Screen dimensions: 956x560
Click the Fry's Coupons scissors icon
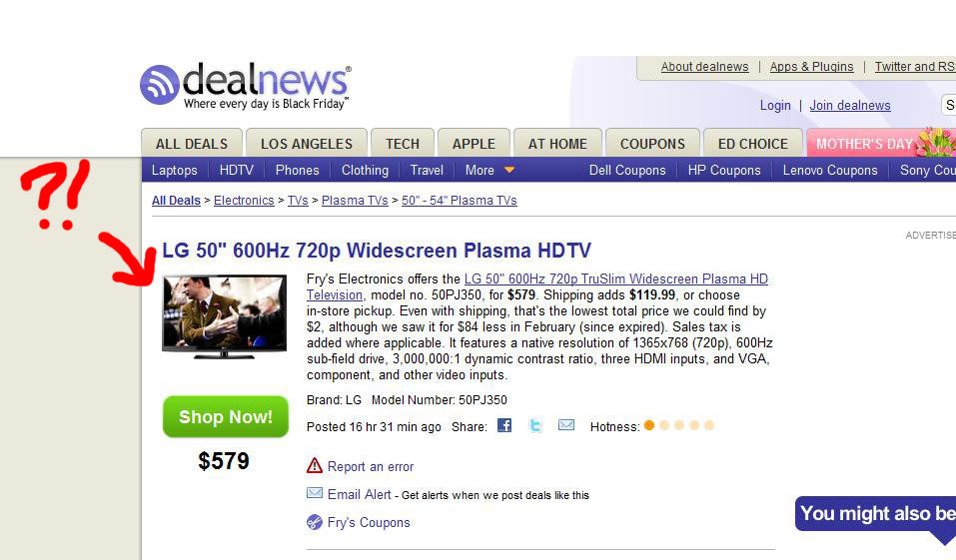(x=314, y=522)
